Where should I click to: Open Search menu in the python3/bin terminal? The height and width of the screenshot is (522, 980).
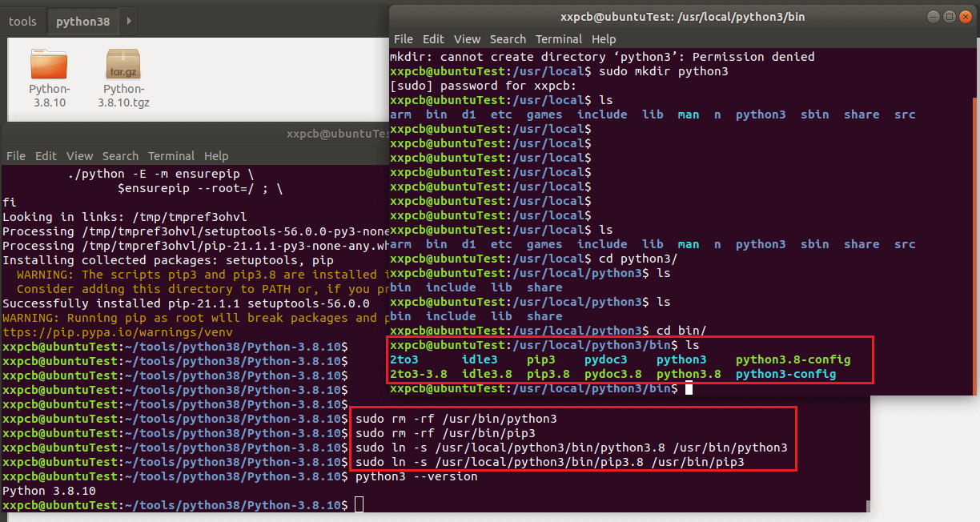pyautogui.click(x=508, y=39)
